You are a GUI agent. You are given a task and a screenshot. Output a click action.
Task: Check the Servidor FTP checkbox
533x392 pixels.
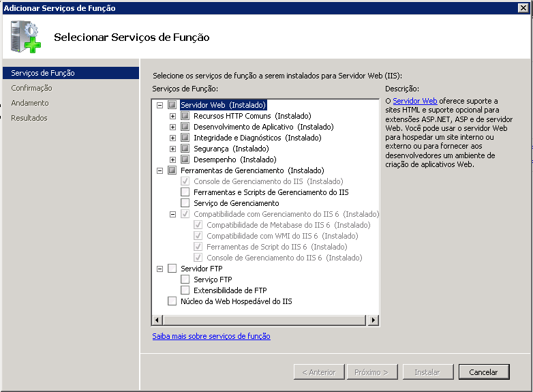[172, 269]
